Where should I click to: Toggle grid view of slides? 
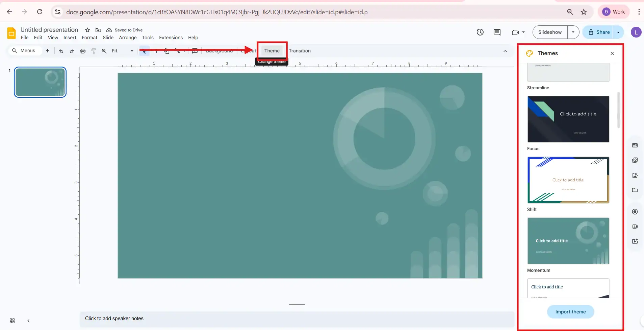(x=12, y=321)
